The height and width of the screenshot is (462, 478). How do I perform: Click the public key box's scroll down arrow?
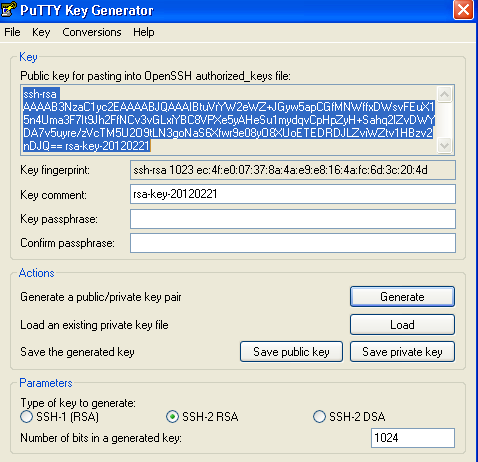tap(445, 145)
